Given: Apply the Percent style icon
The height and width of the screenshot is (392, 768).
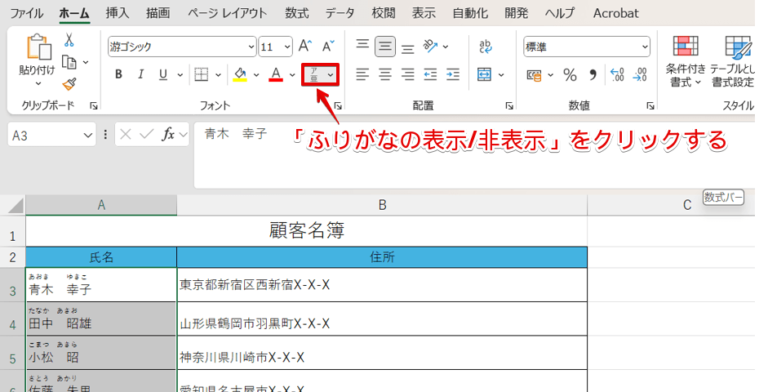Looking at the screenshot, I should [x=570, y=75].
